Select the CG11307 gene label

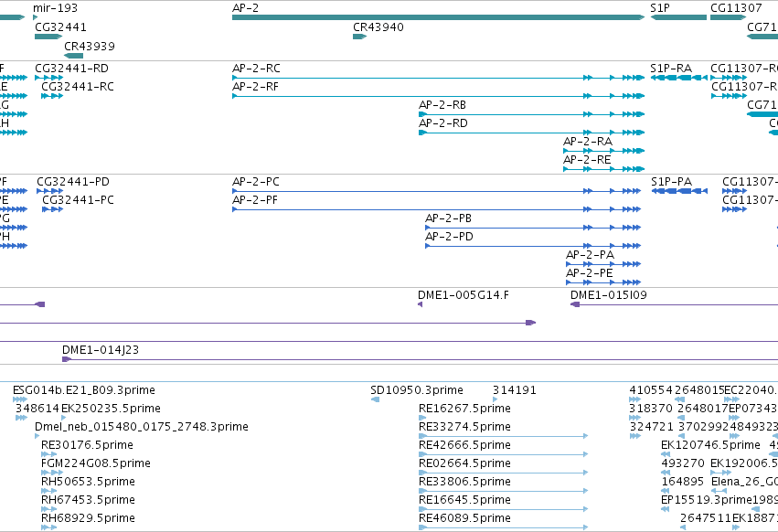736,8
